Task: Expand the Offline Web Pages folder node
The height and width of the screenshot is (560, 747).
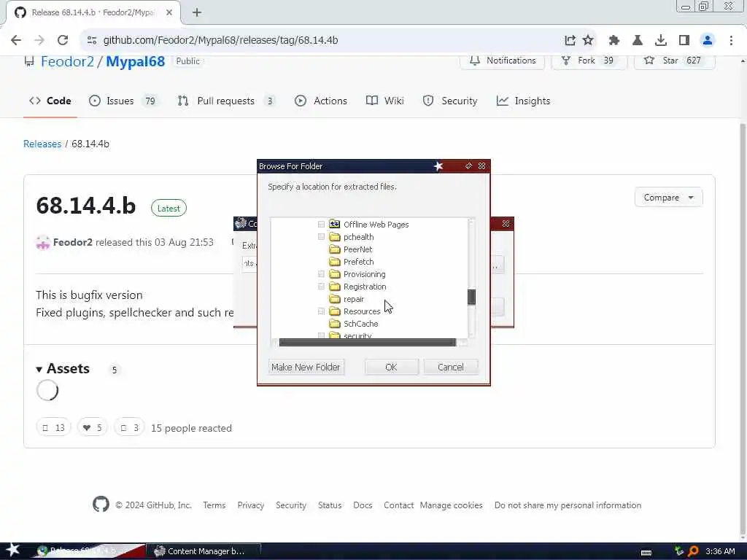Action: 321,225
